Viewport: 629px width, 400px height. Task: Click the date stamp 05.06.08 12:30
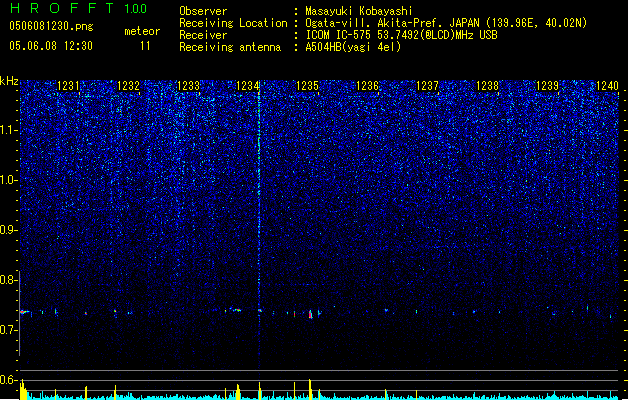51,46
